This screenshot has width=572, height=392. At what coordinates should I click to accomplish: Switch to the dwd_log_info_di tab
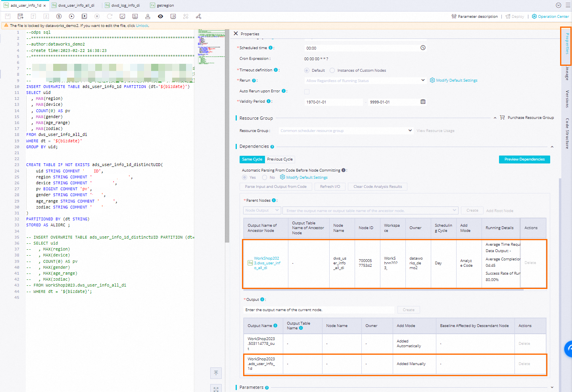(122, 6)
